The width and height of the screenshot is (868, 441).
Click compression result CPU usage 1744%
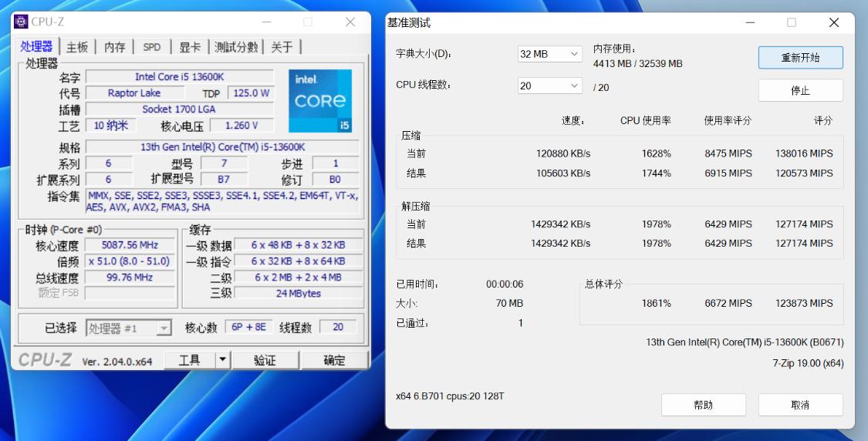coord(656,173)
